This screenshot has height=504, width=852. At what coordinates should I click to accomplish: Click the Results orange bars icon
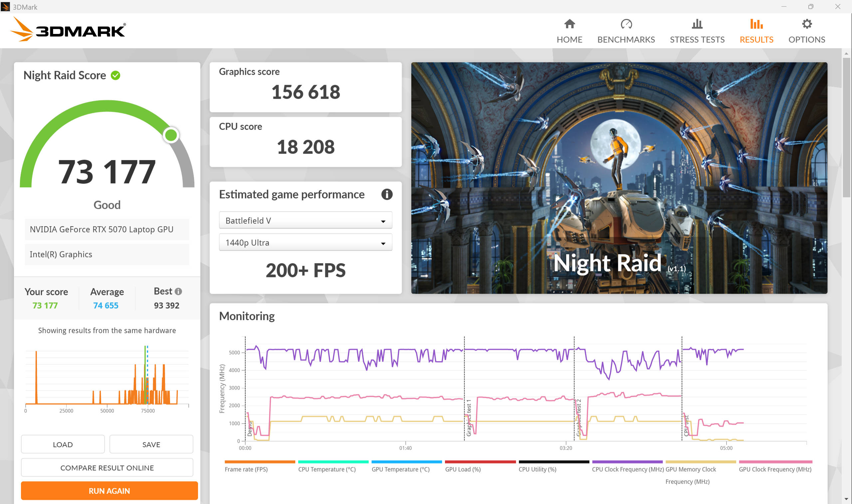click(756, 24)
